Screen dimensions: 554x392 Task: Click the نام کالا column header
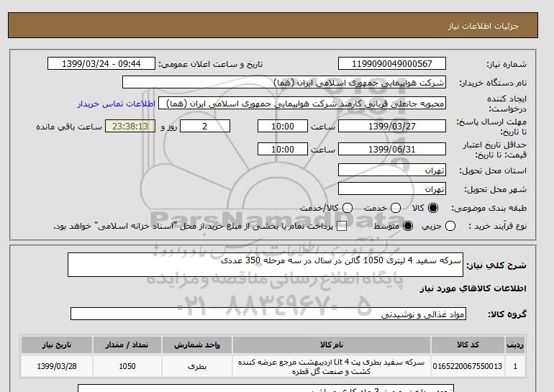(x=332, y=345)
